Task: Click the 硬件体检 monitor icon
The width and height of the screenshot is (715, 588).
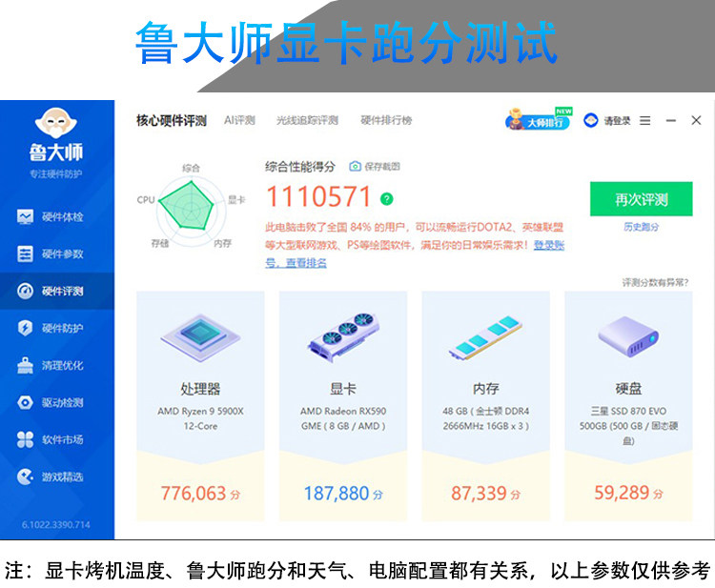Action: (25, 216)
